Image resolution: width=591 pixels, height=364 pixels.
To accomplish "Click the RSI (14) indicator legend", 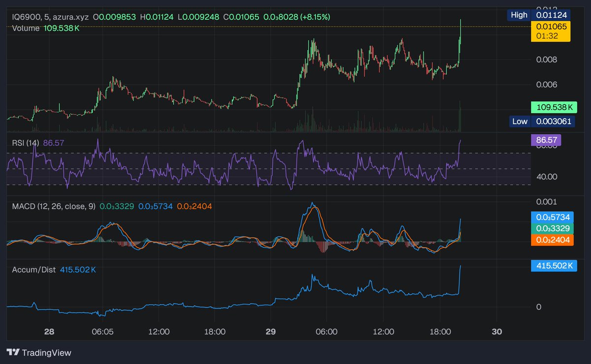I will point(38,142).
